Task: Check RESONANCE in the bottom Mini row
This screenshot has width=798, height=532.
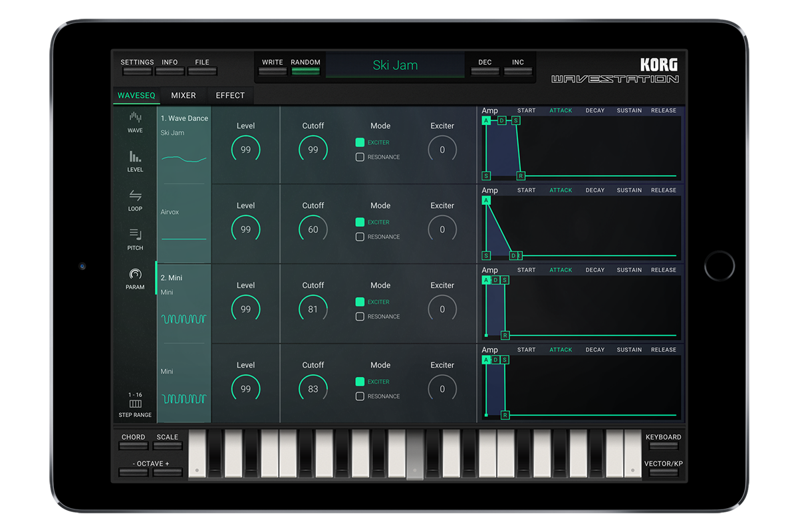Action: 360,396
